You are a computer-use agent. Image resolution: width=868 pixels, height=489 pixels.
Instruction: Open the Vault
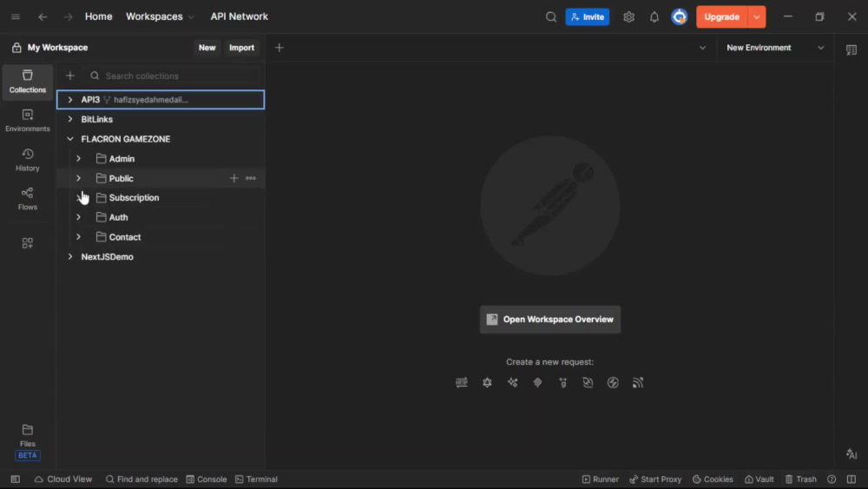point(759,479)
